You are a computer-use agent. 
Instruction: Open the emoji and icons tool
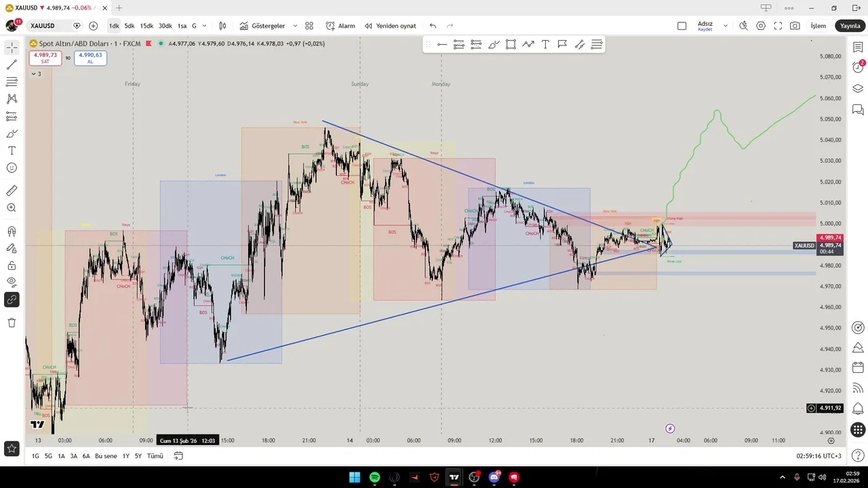[x=12, y=168]
